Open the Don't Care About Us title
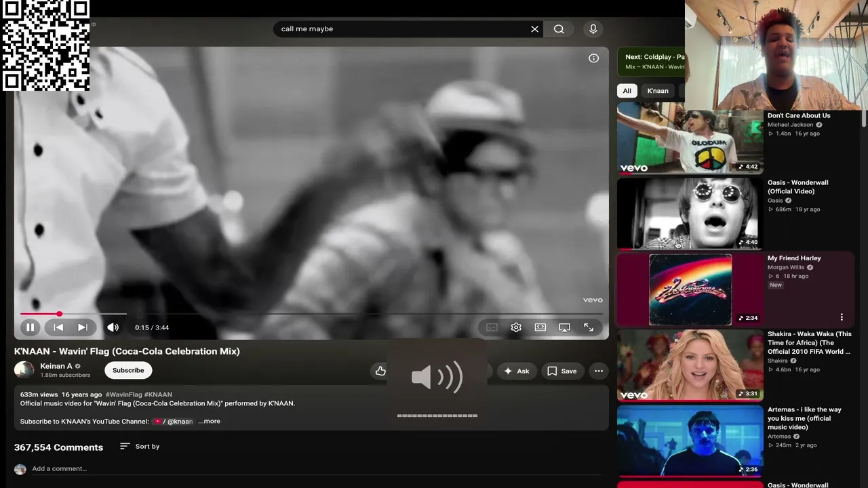This screenshot has height=488, width=868. point(799,115)
